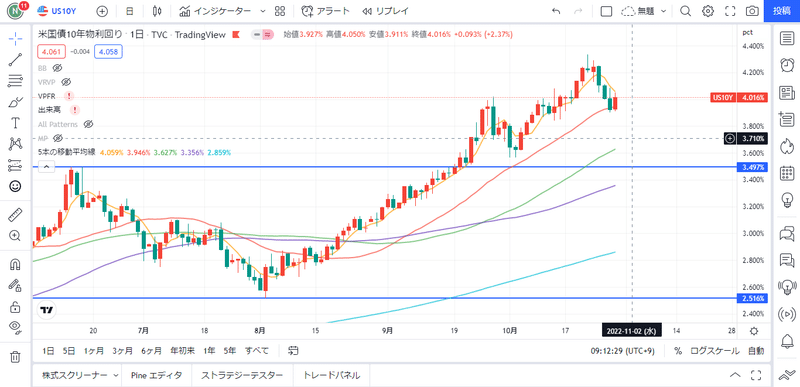Screen dimensions: 800x387
Task: Open the watchlist panel
Action: coord(787,38)
